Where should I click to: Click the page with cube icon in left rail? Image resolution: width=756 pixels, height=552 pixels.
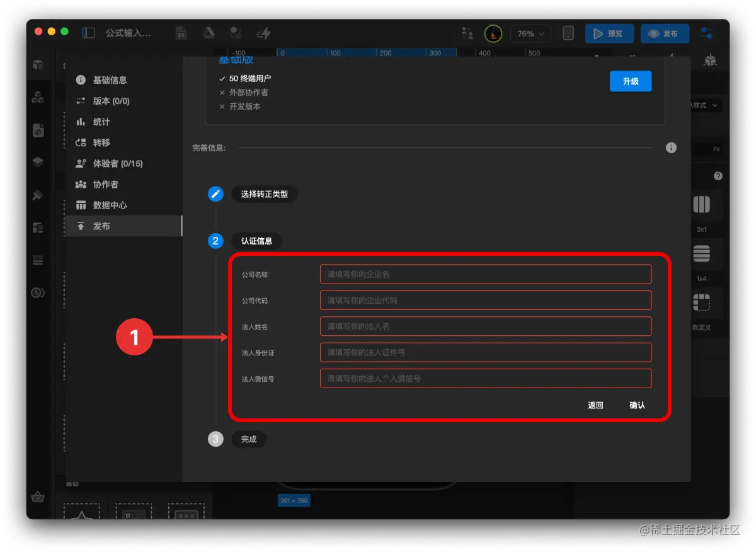click(38, 130)
